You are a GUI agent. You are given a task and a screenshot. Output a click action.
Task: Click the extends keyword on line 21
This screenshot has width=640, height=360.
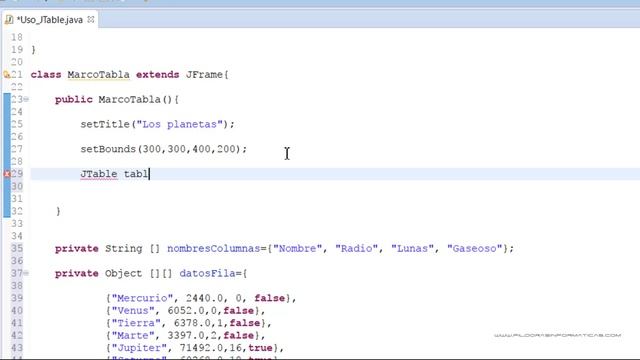pos(158,75)
